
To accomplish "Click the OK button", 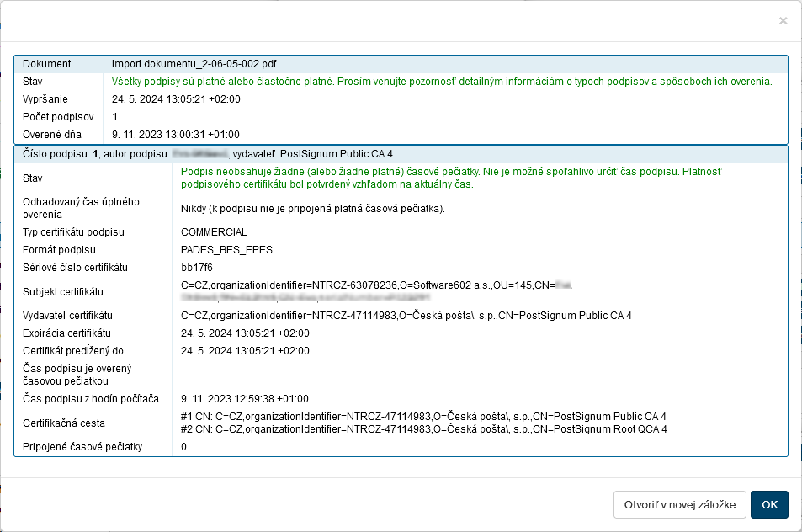I will coord(769,504).
